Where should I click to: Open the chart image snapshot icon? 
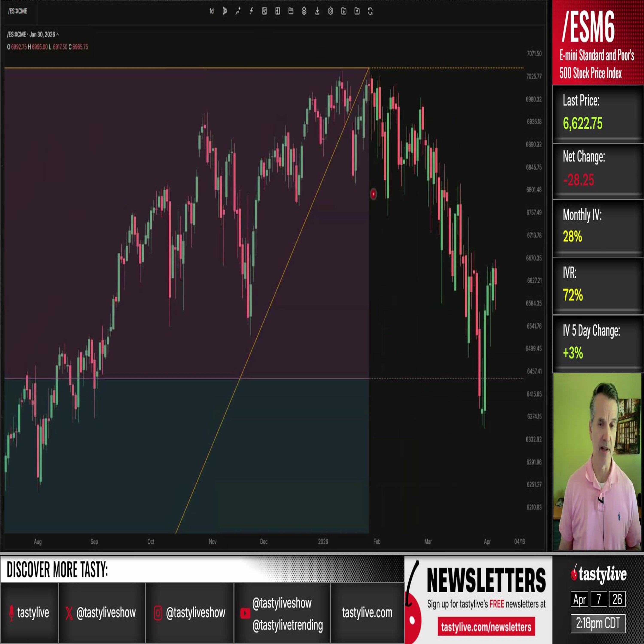click(264, 11)
